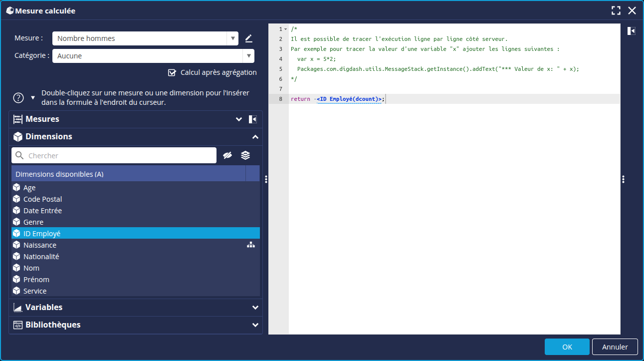Viewport: 644px width, 361px height.
Task: Select the Genre dimension
Action: click(33, 222)
